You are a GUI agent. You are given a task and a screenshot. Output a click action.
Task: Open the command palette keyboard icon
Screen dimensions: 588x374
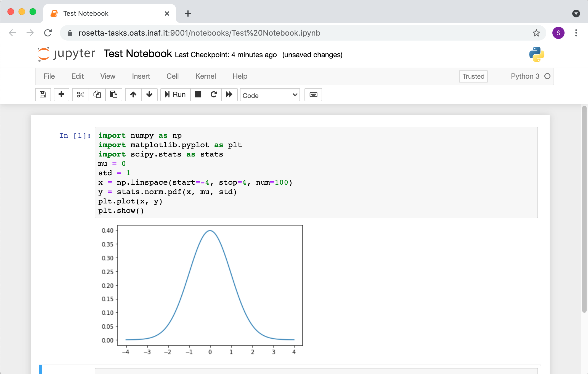pos(313,95)
